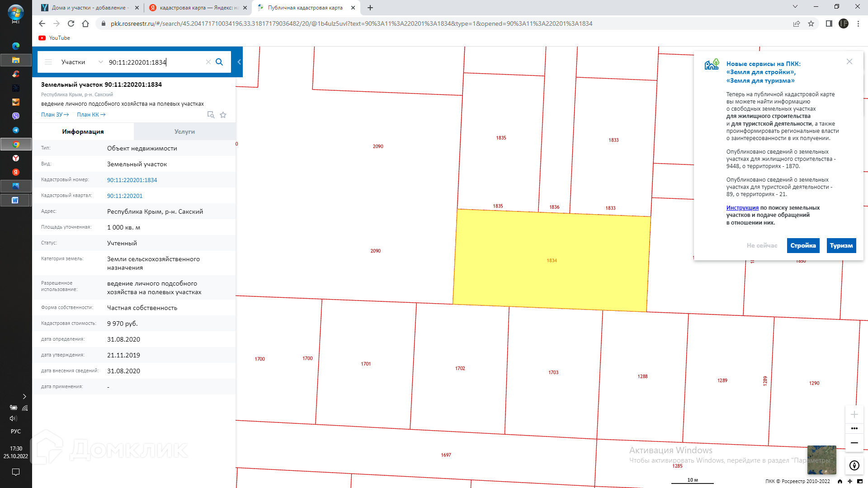Click the zoom-to-object icon beside star
The image size is (868, 488).
211,115
